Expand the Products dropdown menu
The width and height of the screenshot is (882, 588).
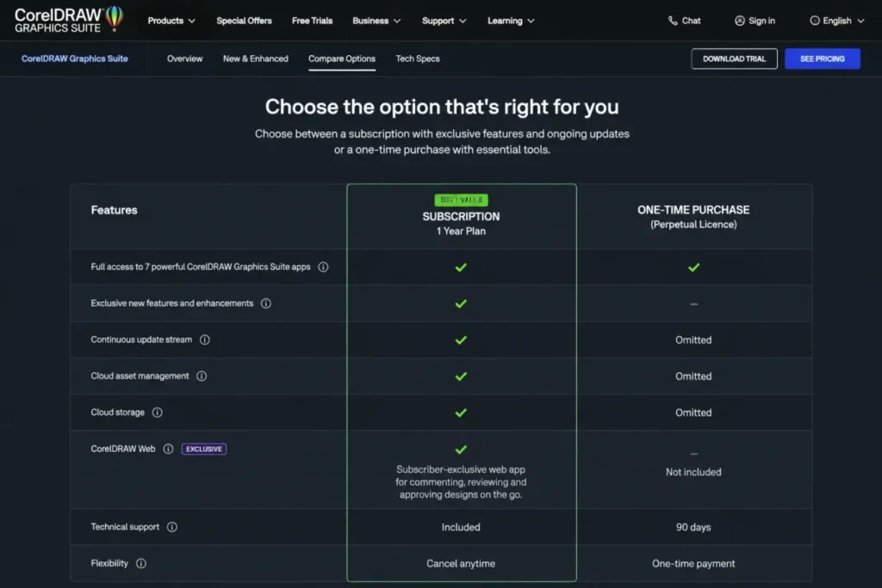click(x=171, y=21)
